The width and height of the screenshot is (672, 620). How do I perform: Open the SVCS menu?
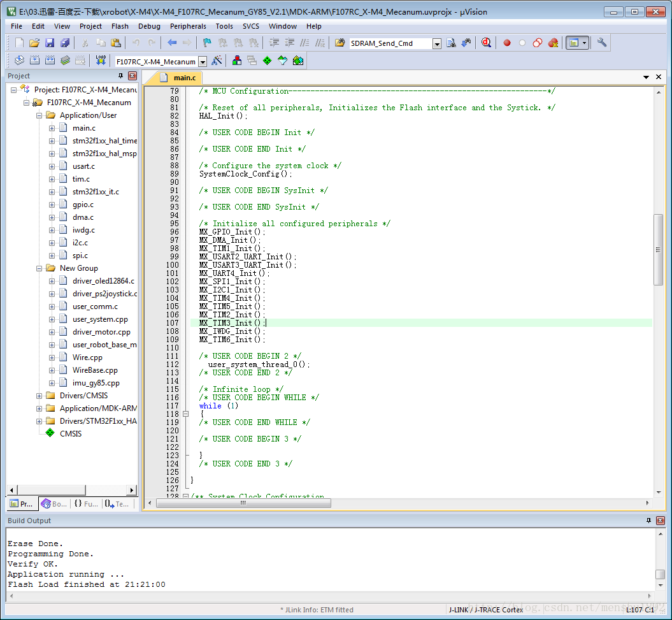pyautogui.click(x=251, y=26)
